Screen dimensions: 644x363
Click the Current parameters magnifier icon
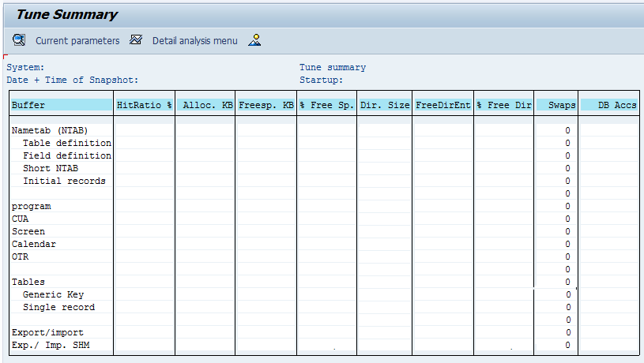click(x=19, y=40)
